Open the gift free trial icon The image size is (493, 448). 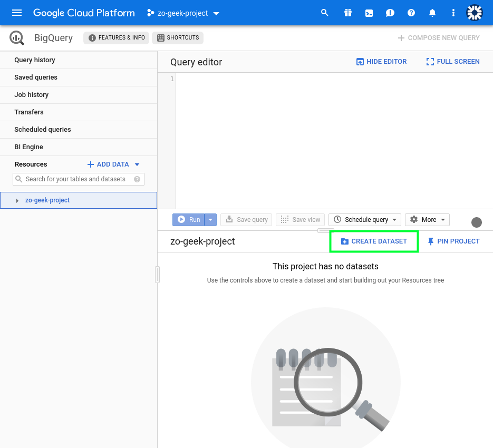point(348,13)
